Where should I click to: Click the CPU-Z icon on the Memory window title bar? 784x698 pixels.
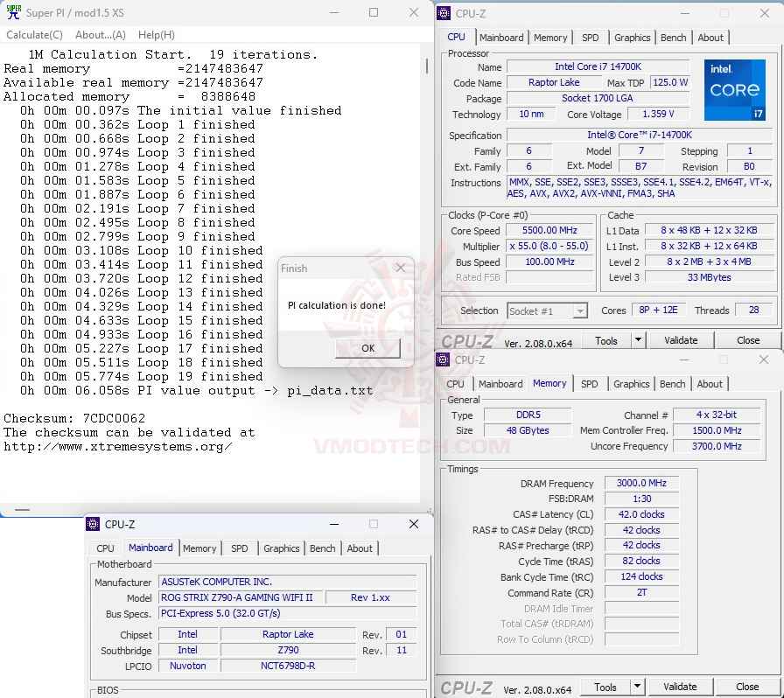click(442, 359)
